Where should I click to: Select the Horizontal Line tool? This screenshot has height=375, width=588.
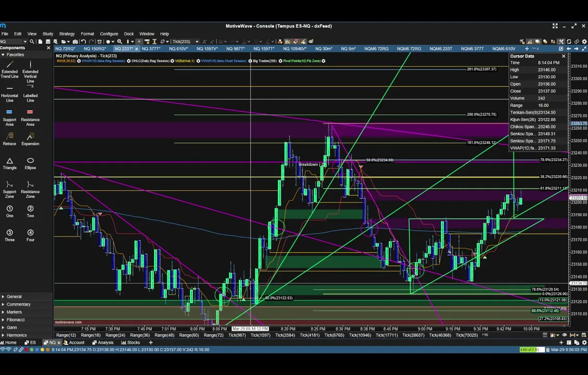9,94
